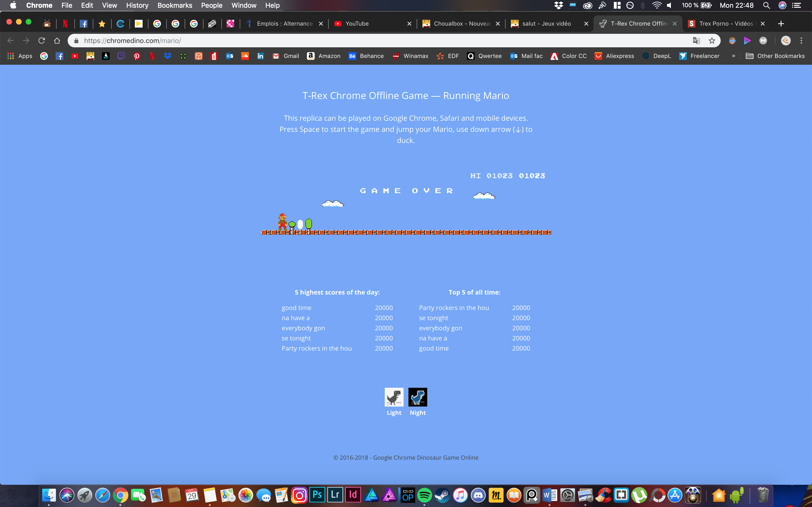Open Spotify from the dock
Viewport: 812px width, 507px height.
click(424, 495)
